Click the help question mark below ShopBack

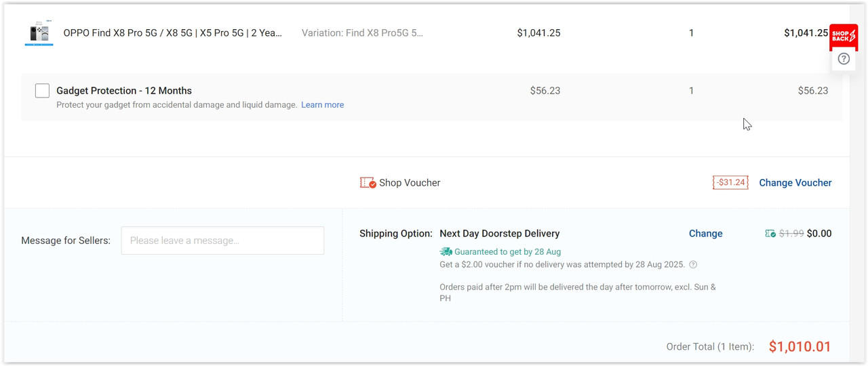click(844, 59)
